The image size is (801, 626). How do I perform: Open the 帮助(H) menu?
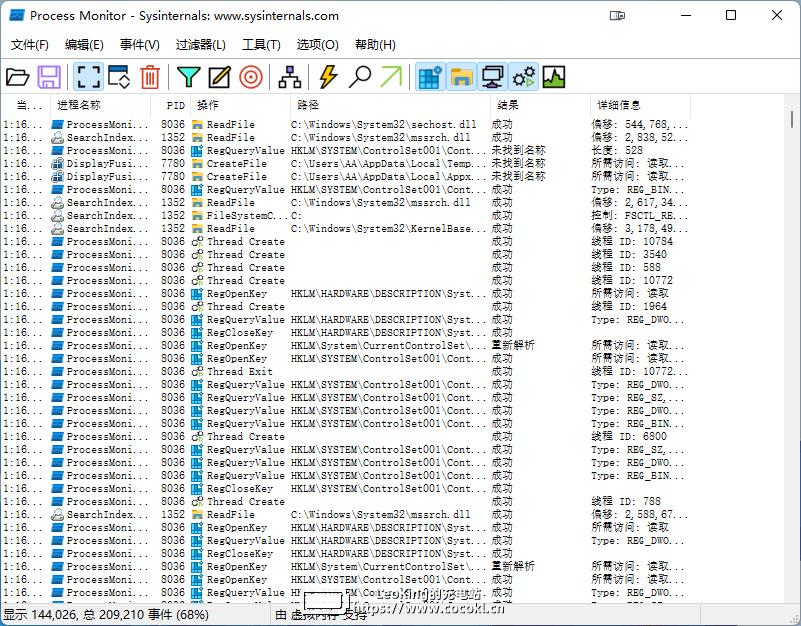375,45
